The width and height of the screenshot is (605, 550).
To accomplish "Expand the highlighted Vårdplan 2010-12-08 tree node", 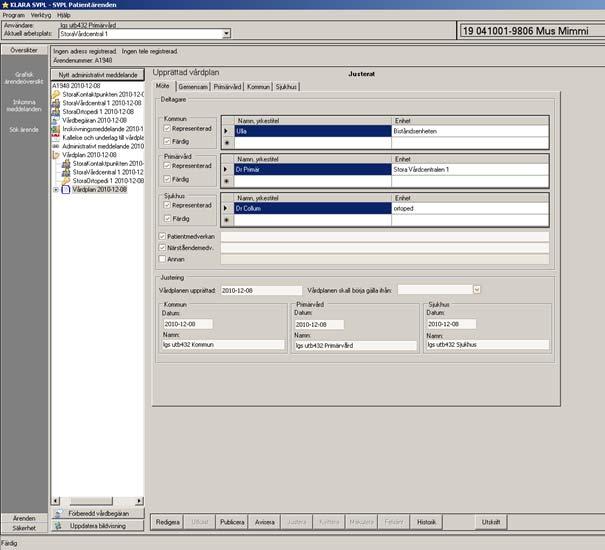I will (x=56, y=190).
